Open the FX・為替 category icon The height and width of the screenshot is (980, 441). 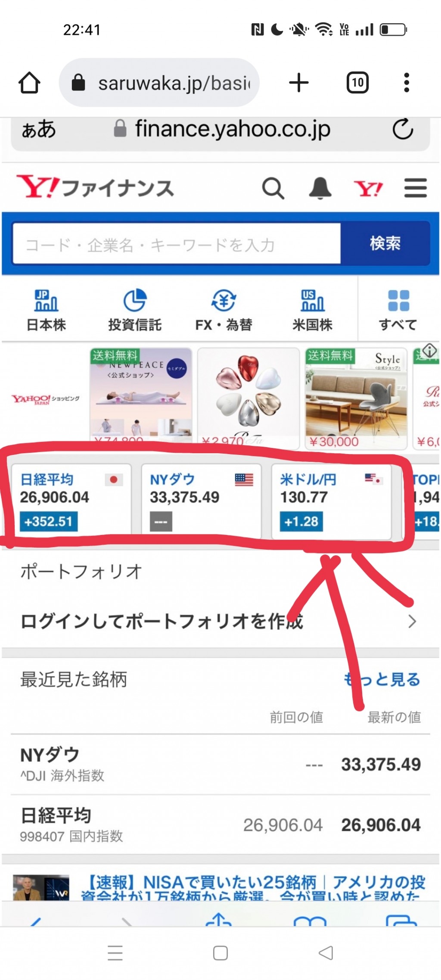[x=224, y=310]
